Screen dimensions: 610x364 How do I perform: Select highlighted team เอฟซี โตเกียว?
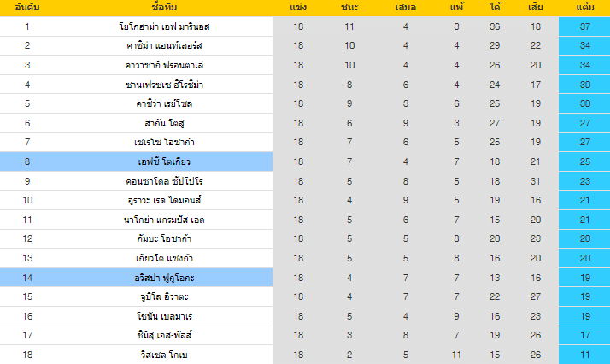(x=164, y=161)
